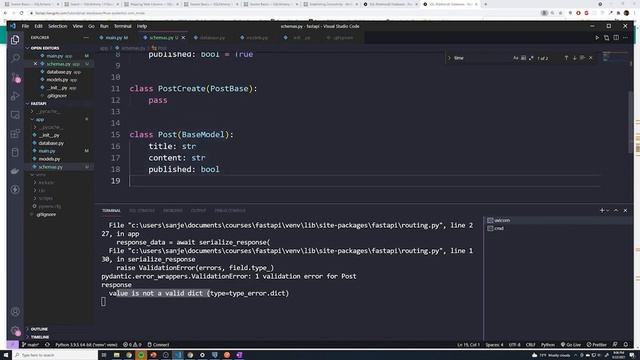Create a new terminal with plus icon
This screenshot has height=360, width=640.
(x=602, y=211)
